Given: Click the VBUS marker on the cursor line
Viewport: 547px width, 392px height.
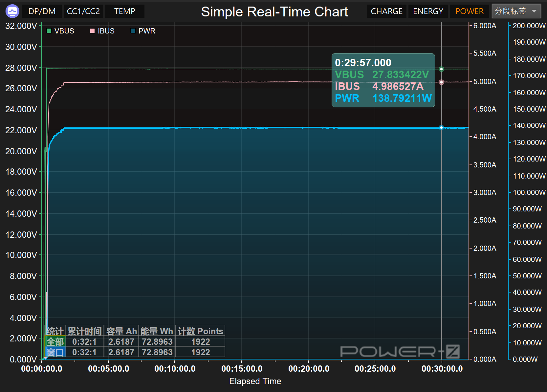Looking at the screenshot, I should [x=441, y=69].
